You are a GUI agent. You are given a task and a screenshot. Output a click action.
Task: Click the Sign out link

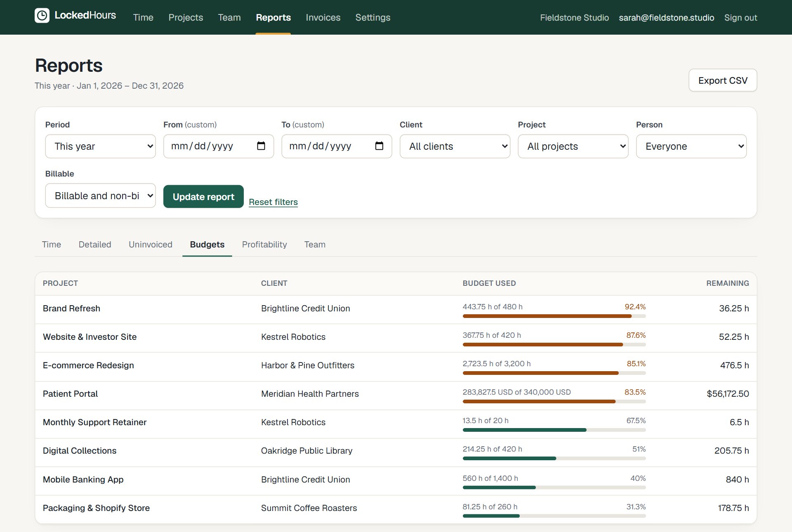click(740, 17)
